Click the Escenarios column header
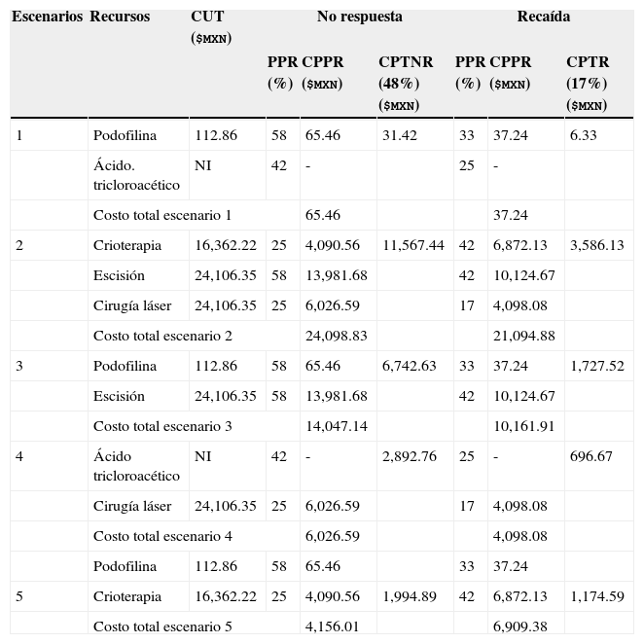The width and height of the screenshot is (644, 644). (x=47, y=18)
